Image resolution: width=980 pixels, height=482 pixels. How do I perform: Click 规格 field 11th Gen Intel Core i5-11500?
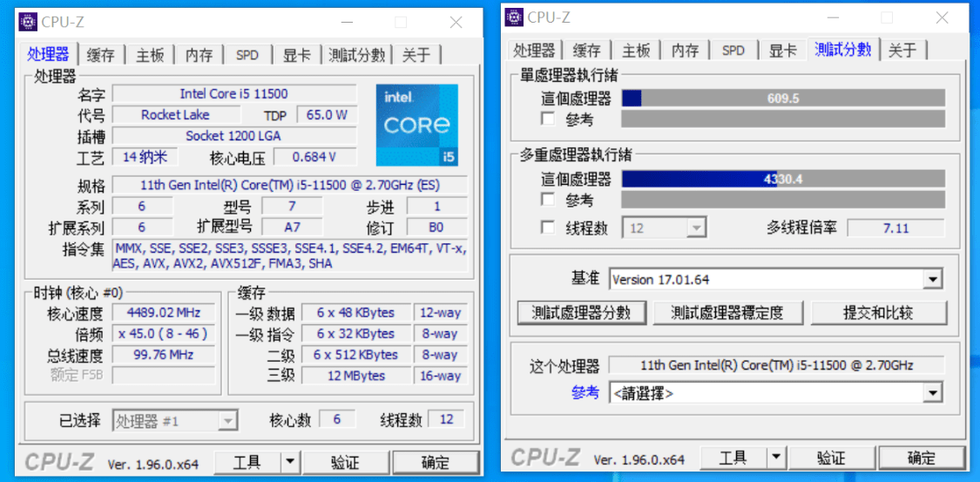290,185
